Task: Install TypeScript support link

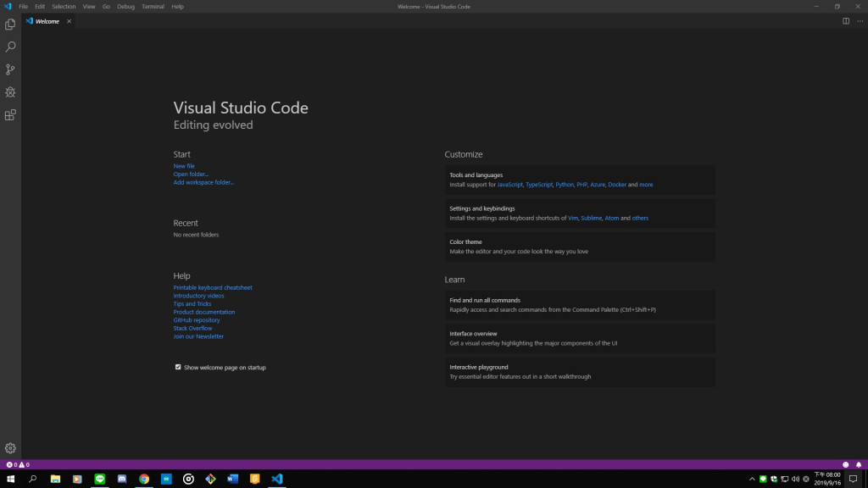Action: click(x=539, y=185)
